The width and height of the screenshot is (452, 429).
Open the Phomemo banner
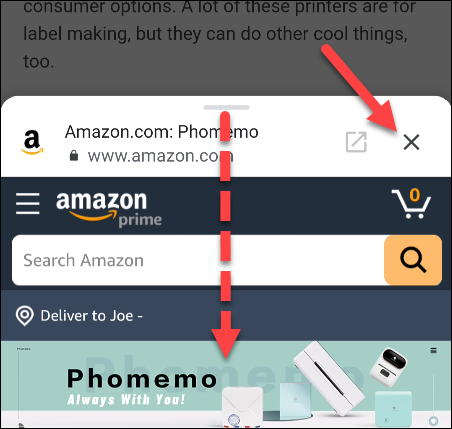[226, 384]
